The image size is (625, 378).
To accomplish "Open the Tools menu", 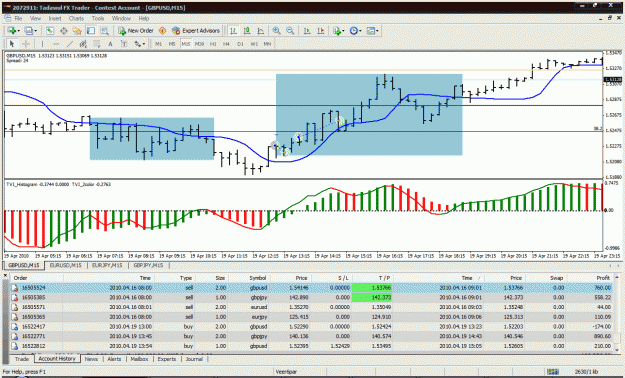I will pos(98,18).
